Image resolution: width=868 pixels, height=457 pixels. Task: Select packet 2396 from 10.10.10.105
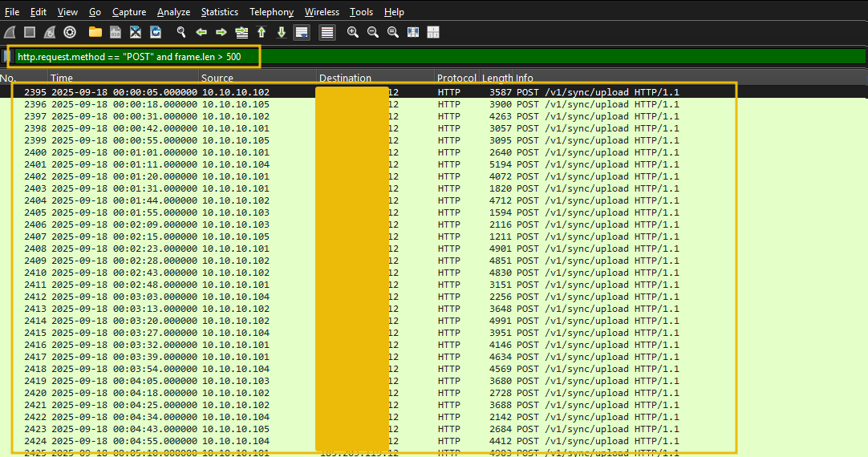point(433,104)
